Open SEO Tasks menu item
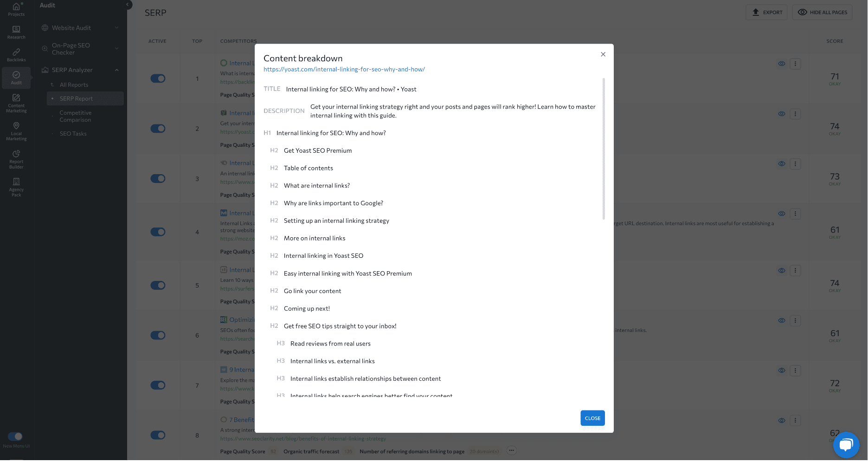The image size is (868, 462). pos(73,134)
